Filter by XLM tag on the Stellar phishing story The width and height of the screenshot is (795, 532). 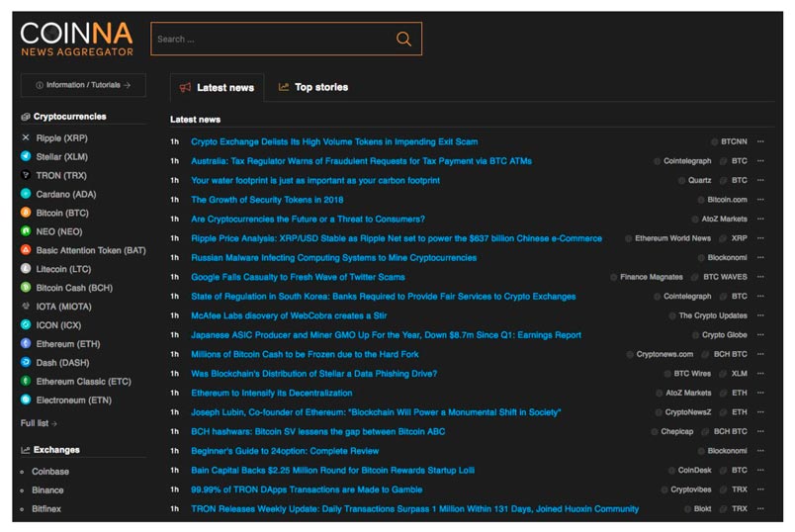pyautogui.click(x=740, y=373)
